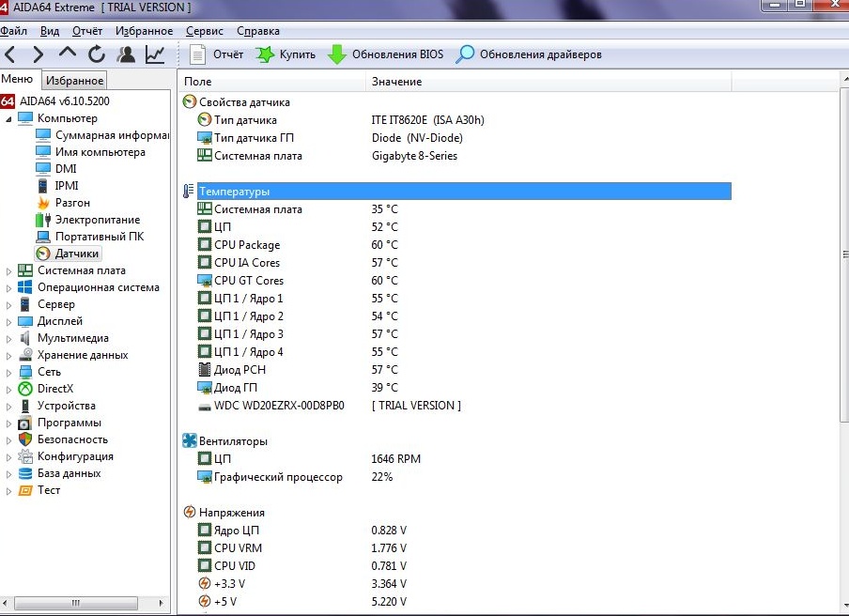
Task: Open BIOS updates green arrow button
Action: [x=386, y=54]
